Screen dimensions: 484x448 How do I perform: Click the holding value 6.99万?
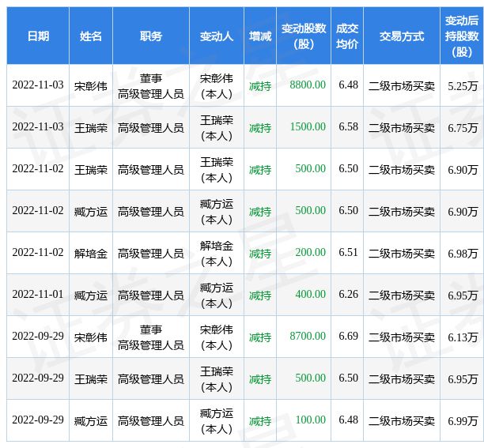click(463, 421)
